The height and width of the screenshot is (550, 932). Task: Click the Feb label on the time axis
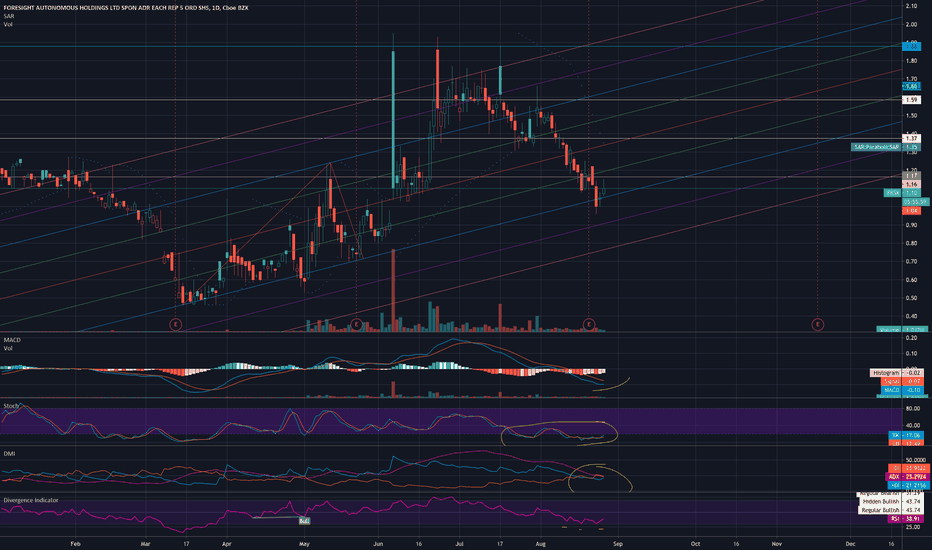click(x=75, y=543)
